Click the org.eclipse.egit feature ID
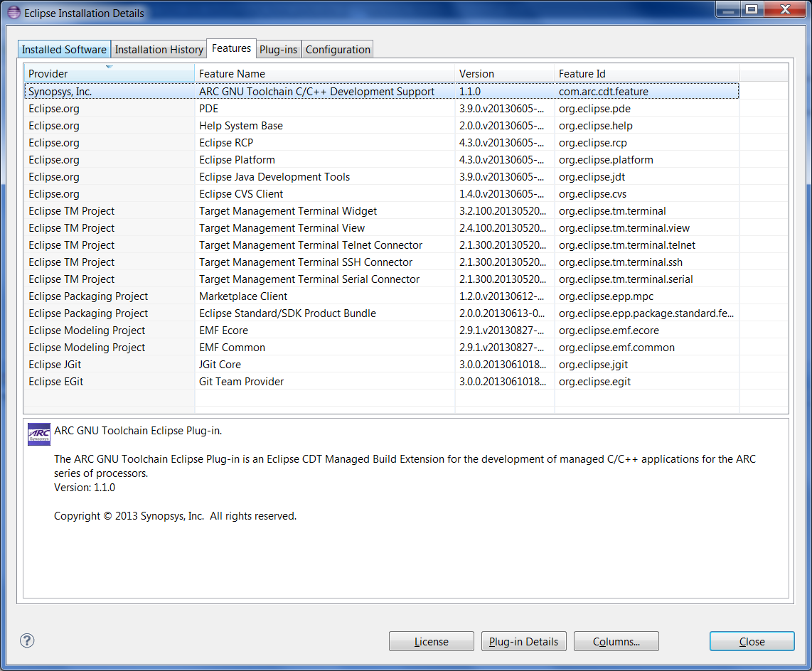 (594, 382)
